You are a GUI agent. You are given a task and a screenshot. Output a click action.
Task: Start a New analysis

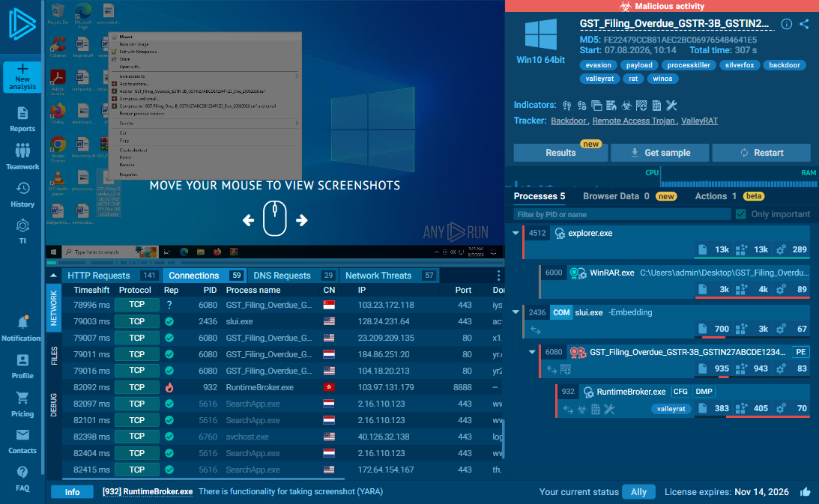pyautogui.click(x=22, y=77)
